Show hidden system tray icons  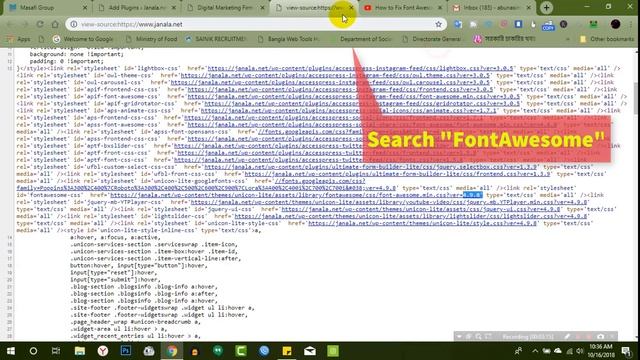(x=535, y=351)
